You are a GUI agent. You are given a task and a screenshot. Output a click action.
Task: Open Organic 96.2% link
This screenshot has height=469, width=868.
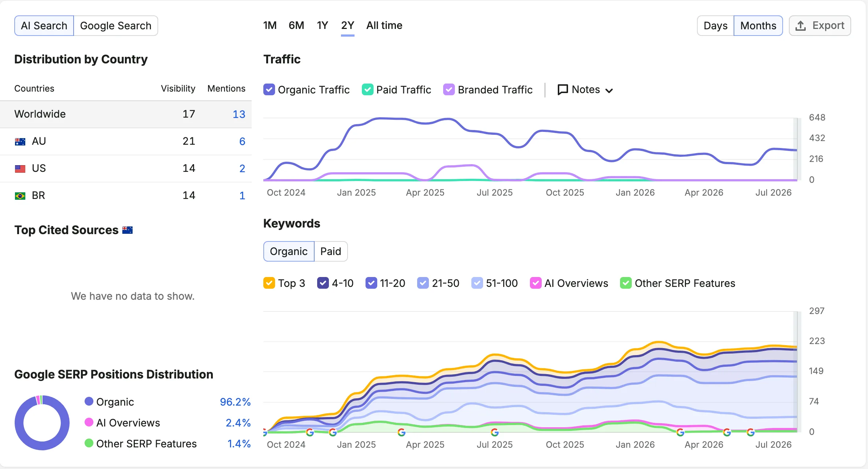tap(235, 402)
